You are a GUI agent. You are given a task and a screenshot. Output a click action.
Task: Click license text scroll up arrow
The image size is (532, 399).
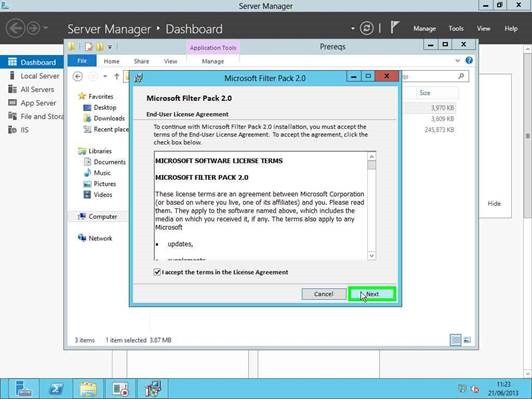(x=372, y=156)
